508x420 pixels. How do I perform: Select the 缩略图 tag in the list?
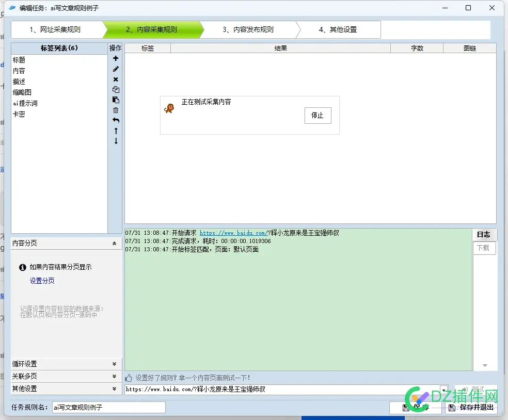click(59, 92)
